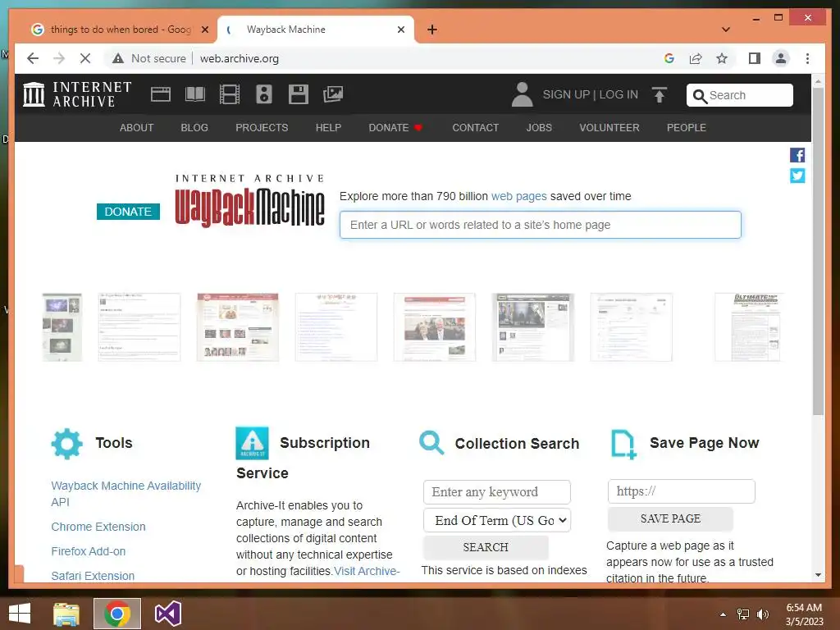Screen dimensions: 840x630
Task: Open Chrome three-dot menu
Action: pyautogui.click(x=807, y=58)
